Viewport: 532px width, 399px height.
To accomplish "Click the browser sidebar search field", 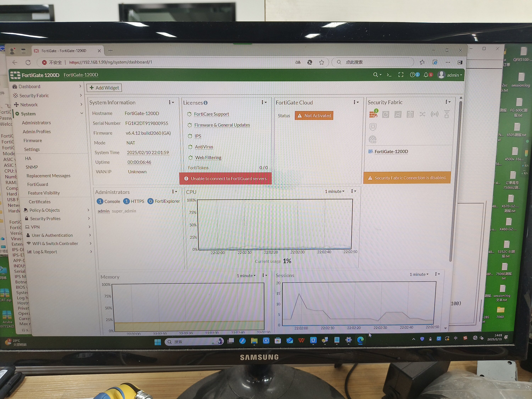I will coord(373,62).
